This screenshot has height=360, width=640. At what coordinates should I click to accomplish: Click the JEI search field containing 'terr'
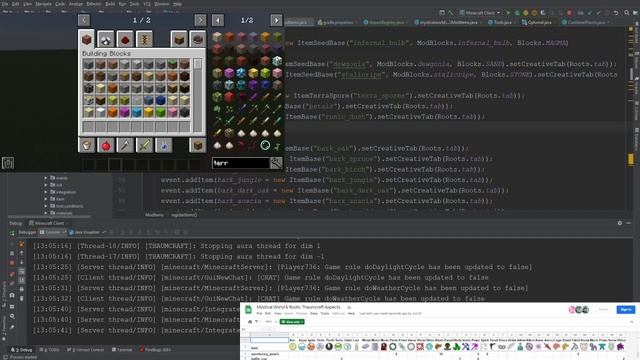[240, 163]
